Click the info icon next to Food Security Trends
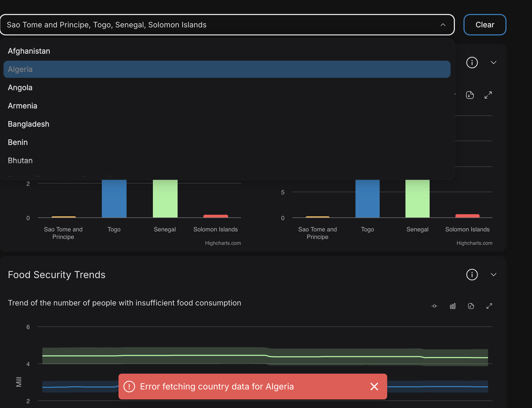This screenshot has height=408, width=532. coord(472,275)
